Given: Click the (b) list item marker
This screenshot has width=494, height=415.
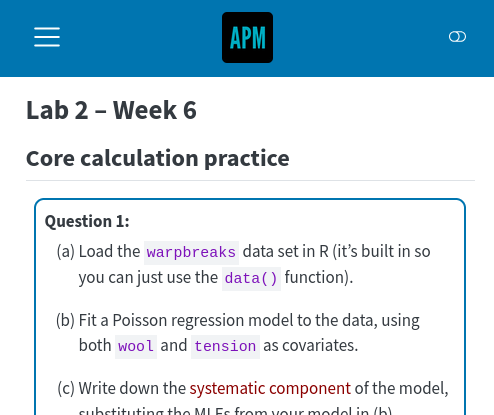Looking at the screenshot, I should tap(65, 320).
